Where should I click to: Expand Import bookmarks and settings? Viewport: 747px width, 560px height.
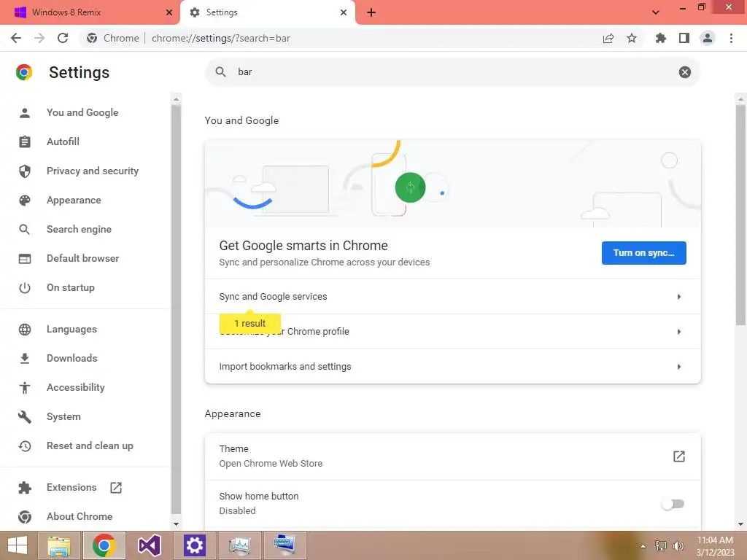pyautogui.click(x=452, y=366)
